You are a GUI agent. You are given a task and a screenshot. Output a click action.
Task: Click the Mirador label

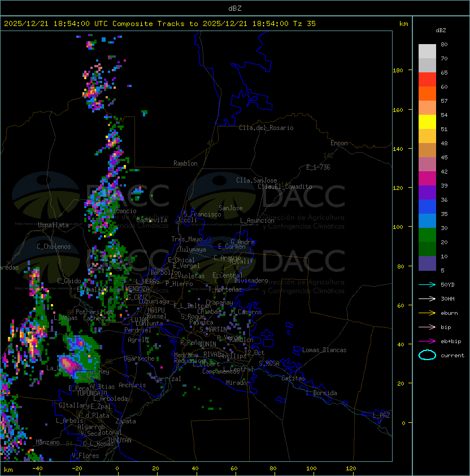coord(238,383)
